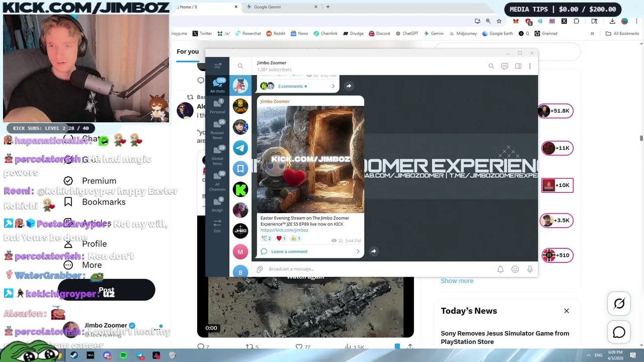Viewport: 644px width, 362px height.
Task: Like the X post with 77 likes
Action: click(x=303, y=346)
